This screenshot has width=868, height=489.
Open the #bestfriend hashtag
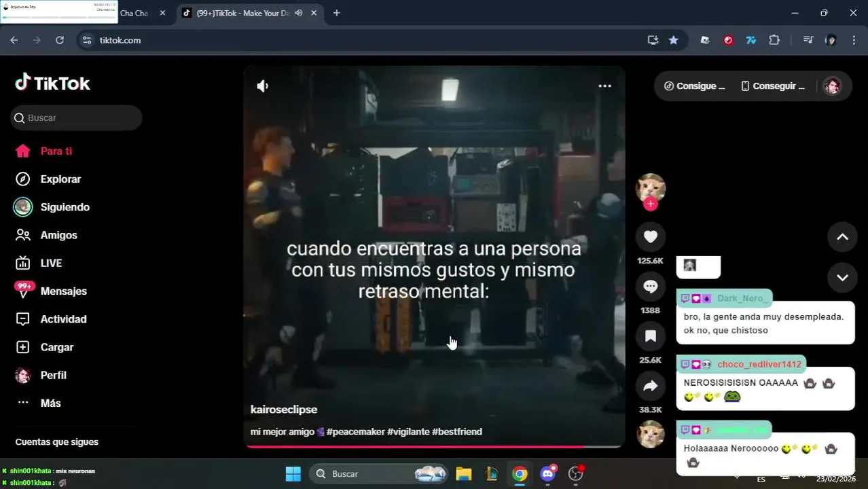pyautogui.click(x=457, y=431)
